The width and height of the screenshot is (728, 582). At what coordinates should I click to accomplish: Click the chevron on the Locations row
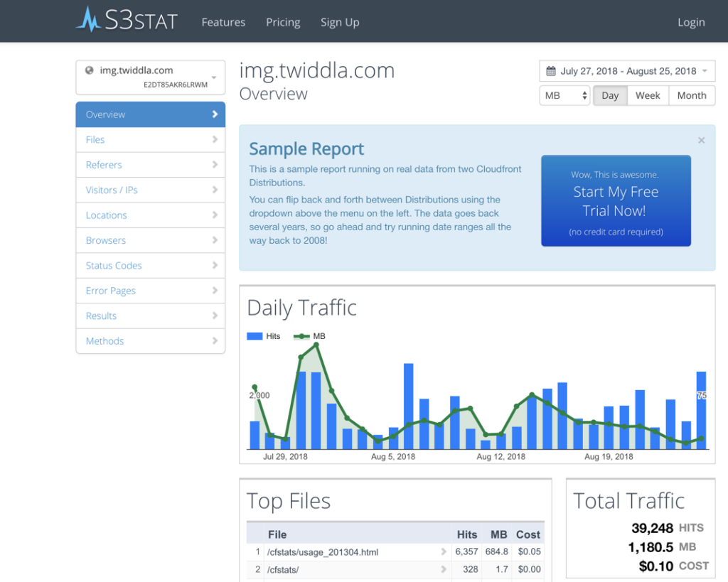click(x=215, y=215)
